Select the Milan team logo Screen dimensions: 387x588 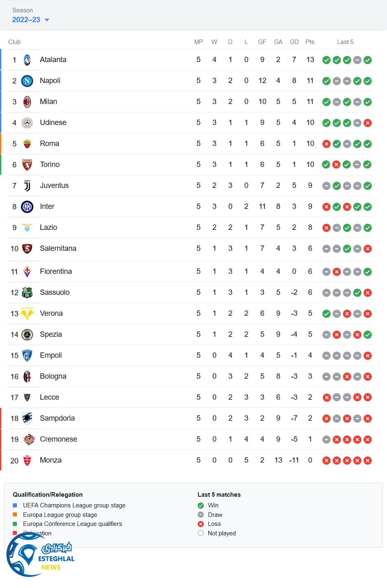27,102
